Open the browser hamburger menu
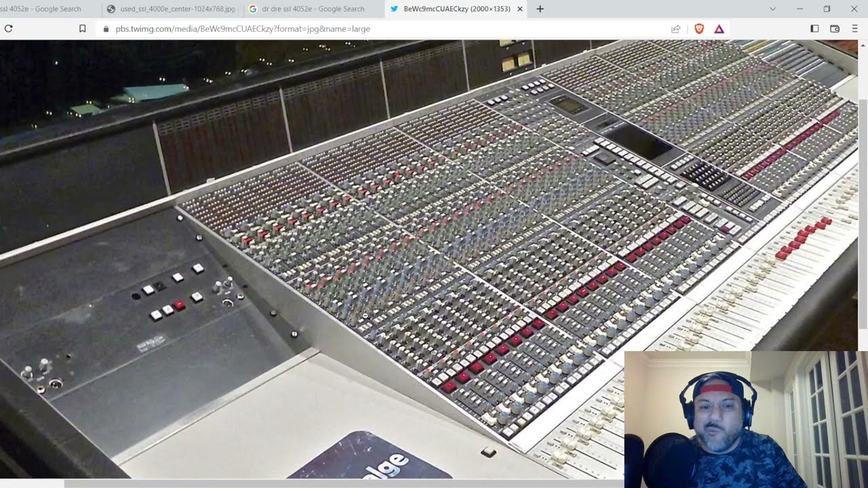The image size is (868, 488). [855, 28]
